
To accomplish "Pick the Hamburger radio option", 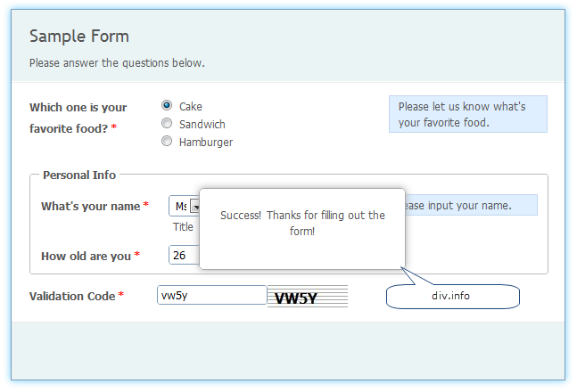I will point(167,141).
